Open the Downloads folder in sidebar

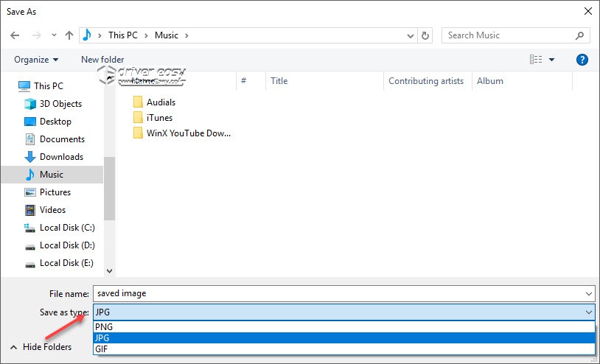61,157
